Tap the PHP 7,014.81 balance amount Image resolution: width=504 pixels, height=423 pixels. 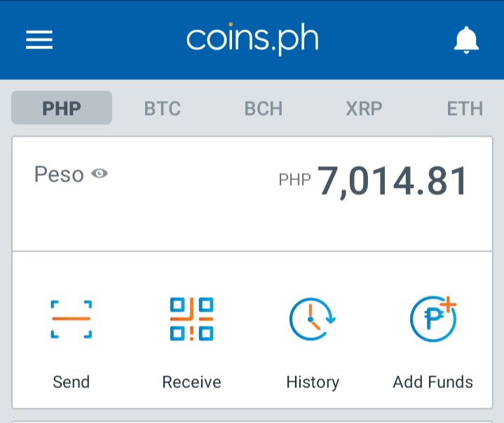[392, 181]
